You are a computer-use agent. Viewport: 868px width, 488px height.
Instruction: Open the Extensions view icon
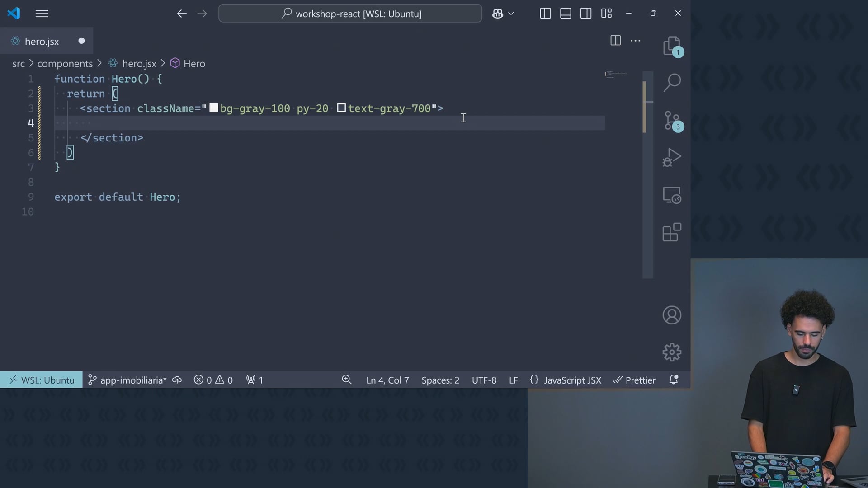point(672,232)
